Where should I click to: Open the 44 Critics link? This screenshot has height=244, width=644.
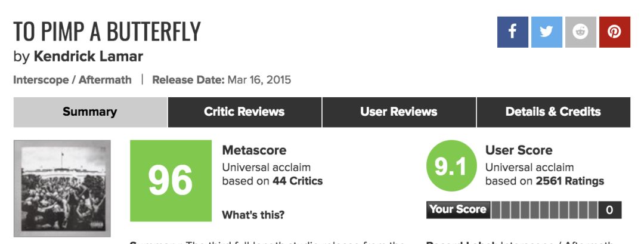click(298, 181)
